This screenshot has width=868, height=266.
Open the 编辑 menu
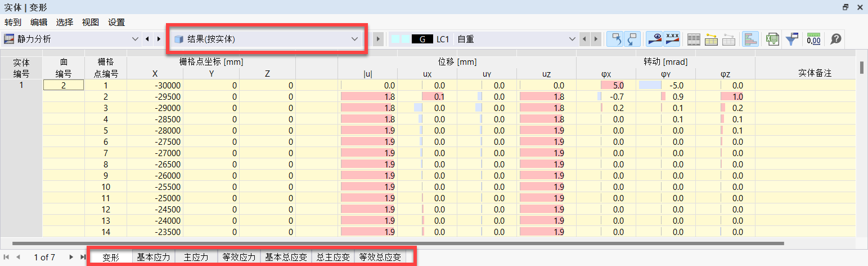click(x=39, y=23)
